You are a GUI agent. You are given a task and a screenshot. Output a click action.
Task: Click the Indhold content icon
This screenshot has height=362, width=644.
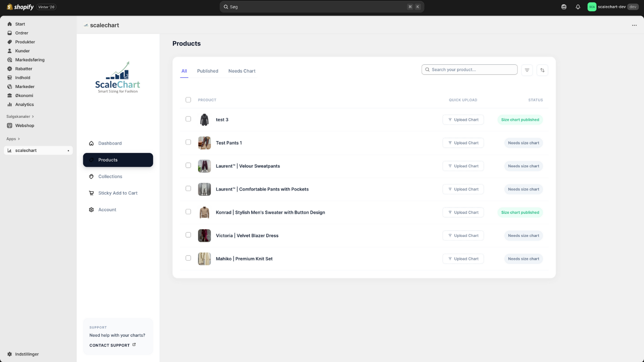point(10,78)
